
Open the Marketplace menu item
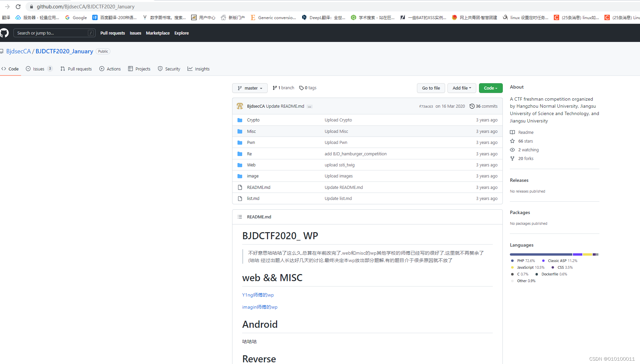pyautogui.click(x=158, y=33)
